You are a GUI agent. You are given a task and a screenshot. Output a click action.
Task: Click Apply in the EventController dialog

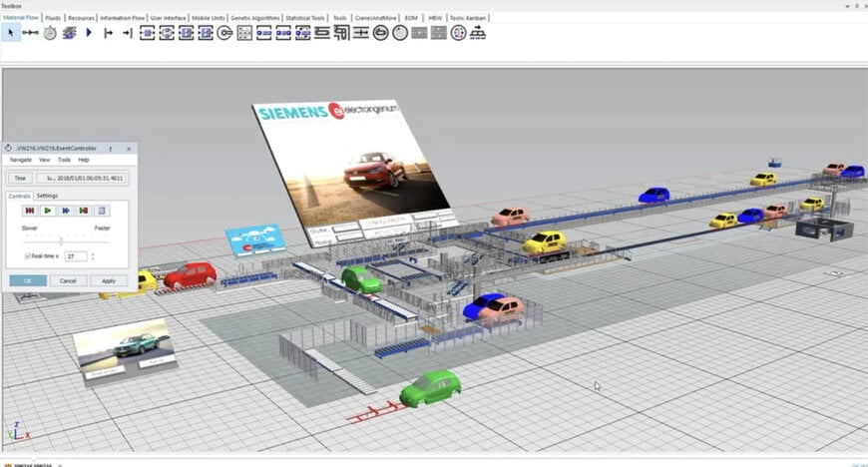(109, 280)
